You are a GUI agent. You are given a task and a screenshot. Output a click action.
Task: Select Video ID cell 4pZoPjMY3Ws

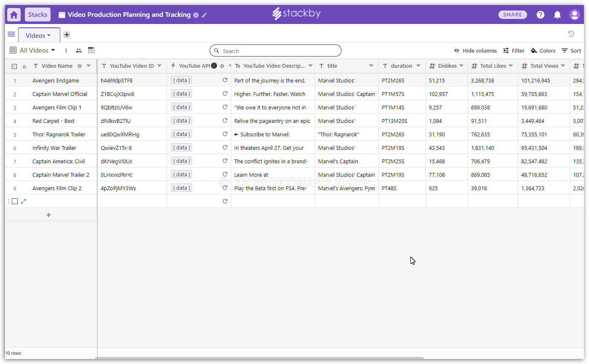click(x=132, y=188)
